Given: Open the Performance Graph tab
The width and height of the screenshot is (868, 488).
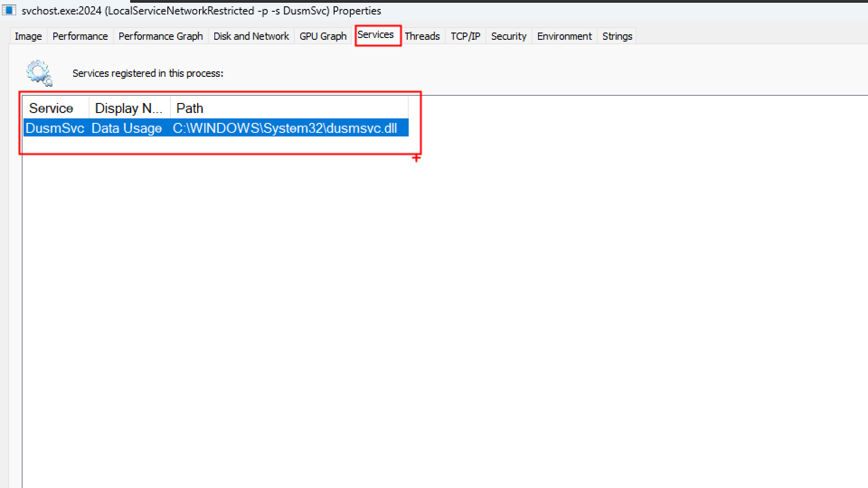Looking at the screenshot, I should [x=160, y=36].
